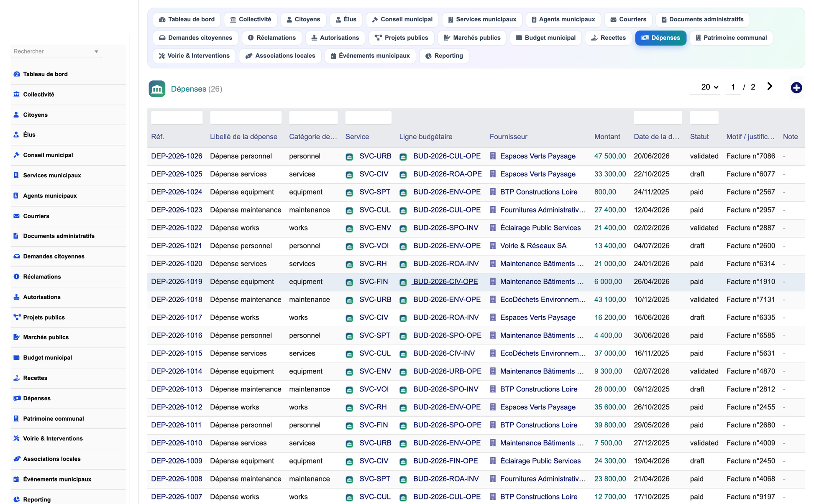Image resolution: width=814 pixels, height=504 pixels.
Task: Sort by Ligne budgétaire column header
Action: click(425, 137)
